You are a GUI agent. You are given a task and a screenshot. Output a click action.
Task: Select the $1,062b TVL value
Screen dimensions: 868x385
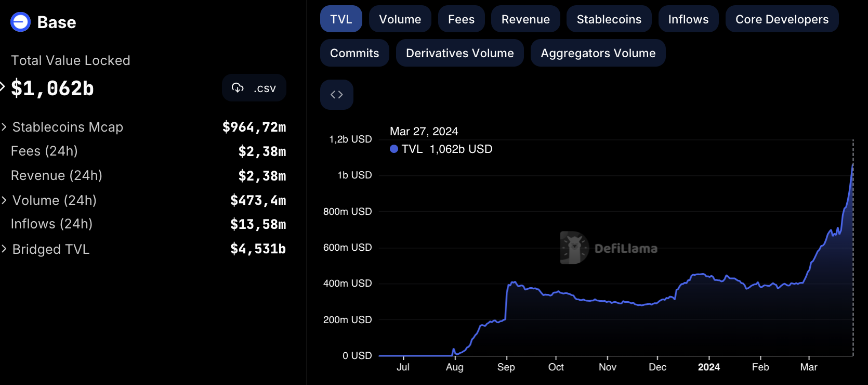click(x=52, y=88)
